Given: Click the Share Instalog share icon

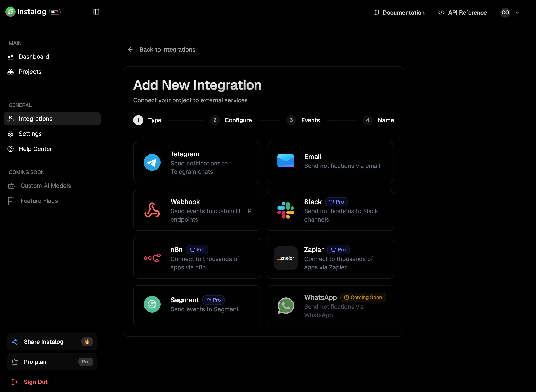Looking at the screenshot, I should 15,342.
